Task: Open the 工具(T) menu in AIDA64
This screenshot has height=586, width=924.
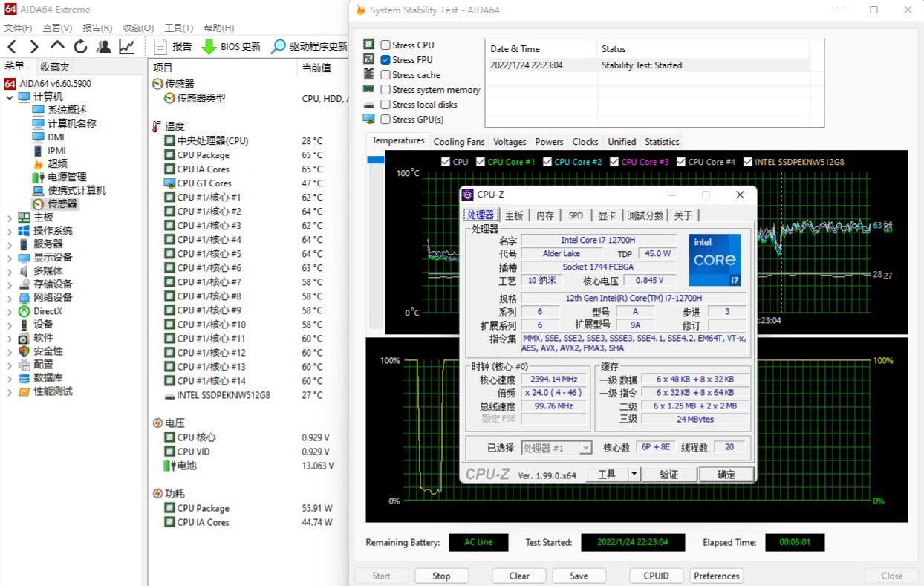Action: coord(178,28)
